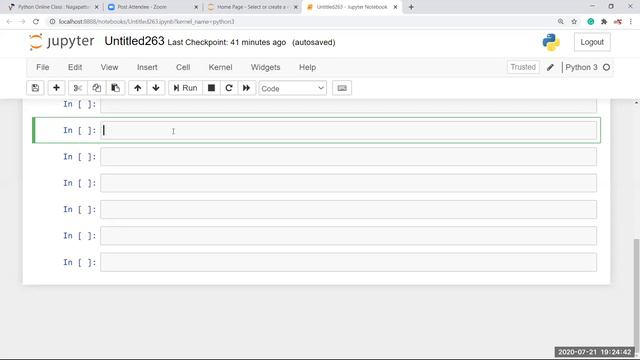Open the Kernel menu
The image size is (640, 360).
click(220, 67)
